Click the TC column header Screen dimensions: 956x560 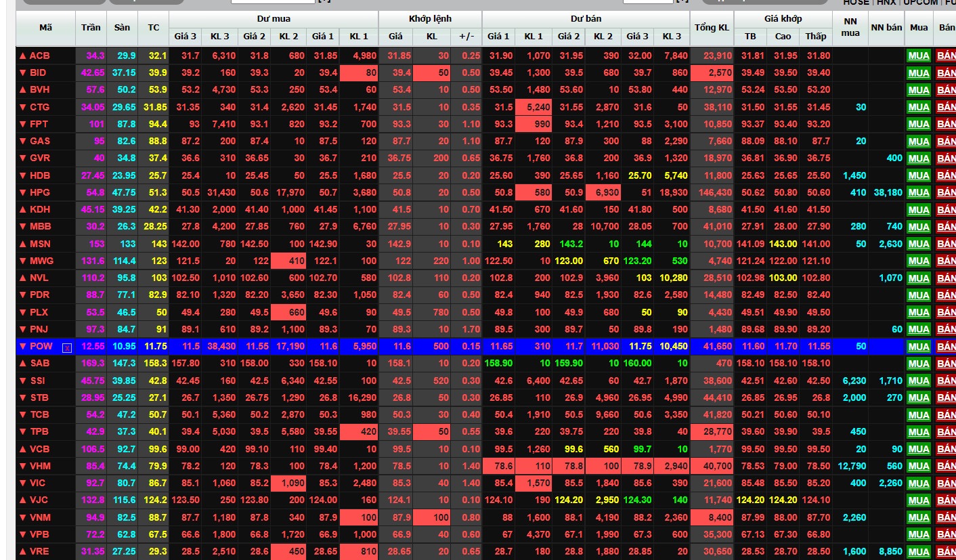(x=154, y=28)
